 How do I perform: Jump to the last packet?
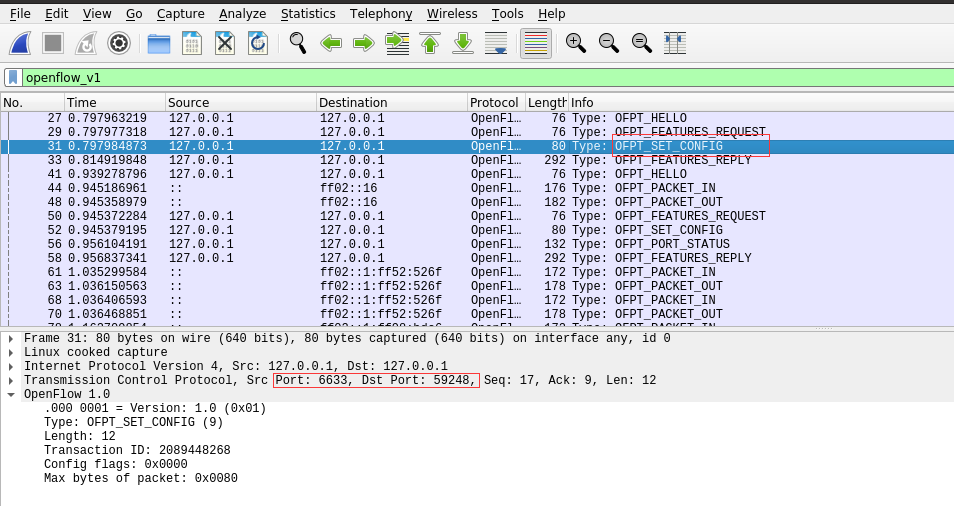463,43
